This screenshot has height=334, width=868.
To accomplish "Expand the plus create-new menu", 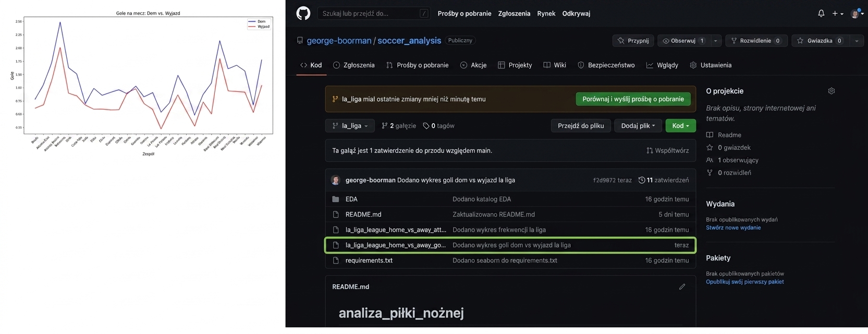I will [x=838, y=14].
